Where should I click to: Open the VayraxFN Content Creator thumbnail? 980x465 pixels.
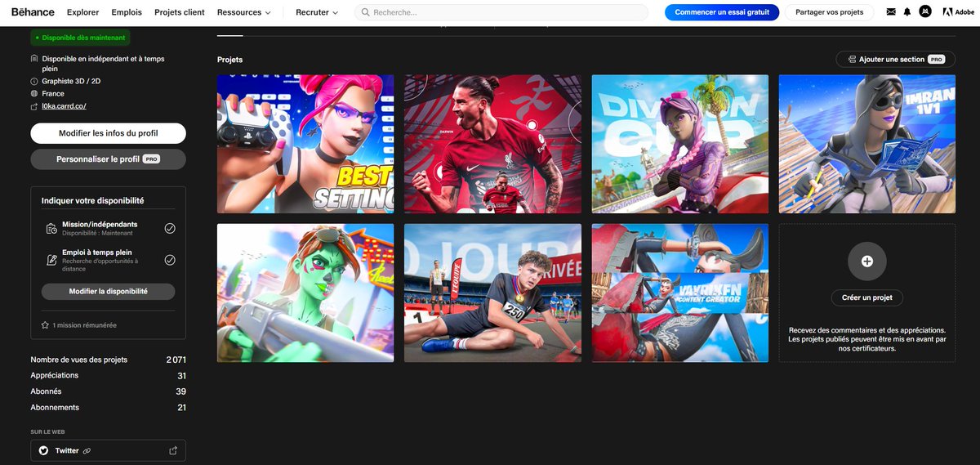pos(680,293)
